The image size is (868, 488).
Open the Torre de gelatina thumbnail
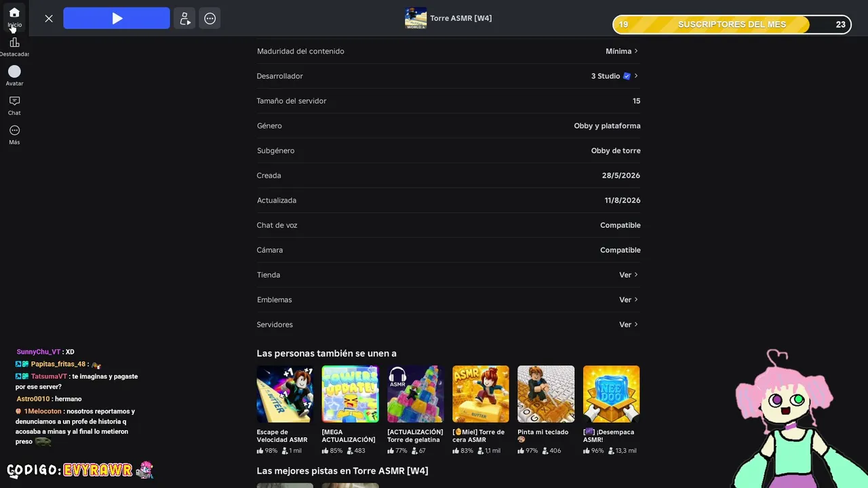[416, 394]
